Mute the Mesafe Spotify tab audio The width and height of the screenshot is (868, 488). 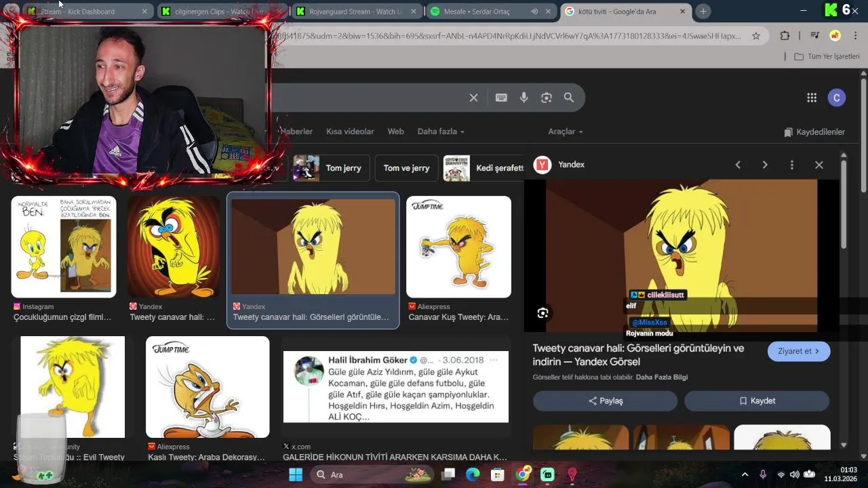(x=534, y=12)
